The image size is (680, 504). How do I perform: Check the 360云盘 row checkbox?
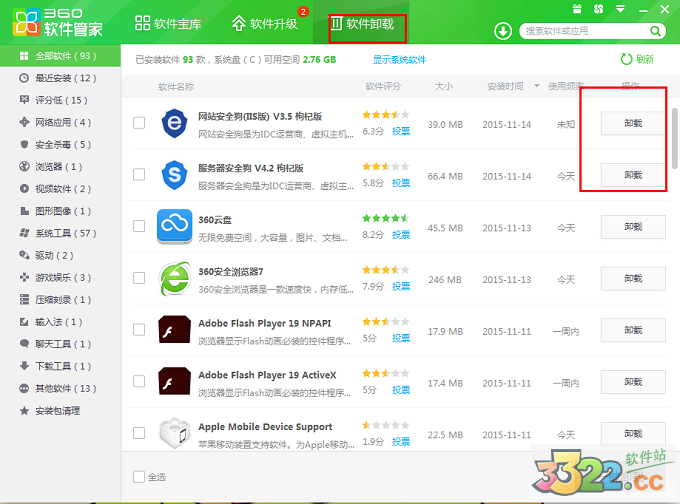pyautogui.click(x=139, y=226)
